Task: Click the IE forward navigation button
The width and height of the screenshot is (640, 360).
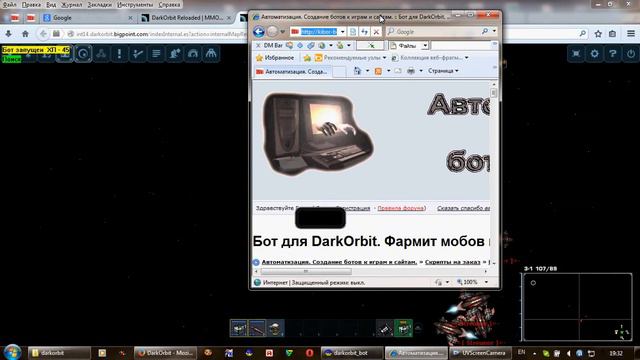Action: click(272, 31)
